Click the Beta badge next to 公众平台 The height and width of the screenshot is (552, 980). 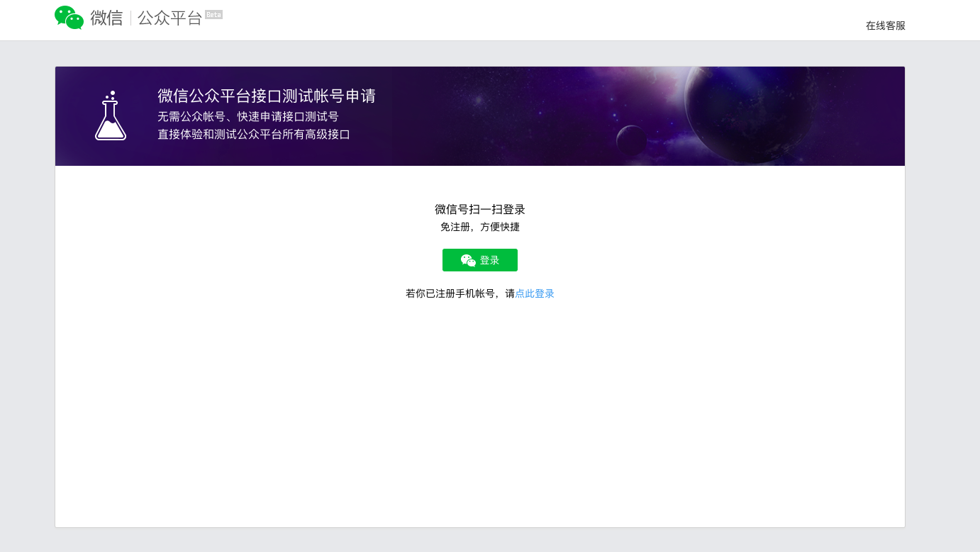213,14
